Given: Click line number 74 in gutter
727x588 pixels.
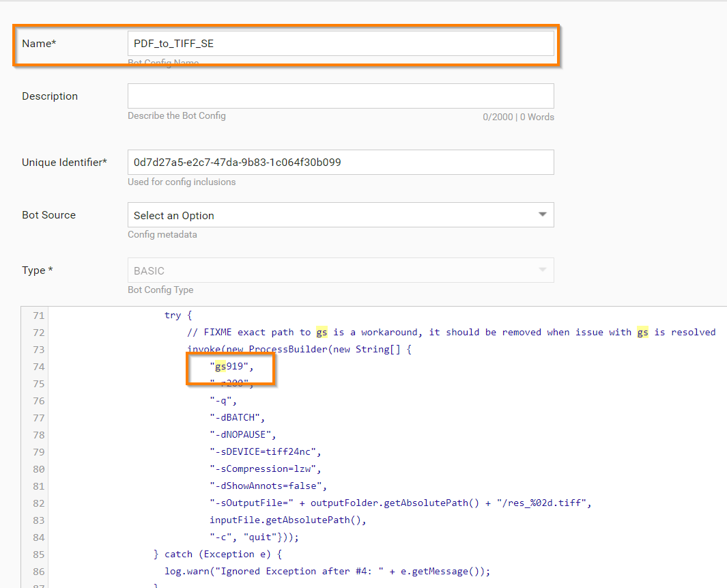Looking at the screenshot, I should (39, 367).
